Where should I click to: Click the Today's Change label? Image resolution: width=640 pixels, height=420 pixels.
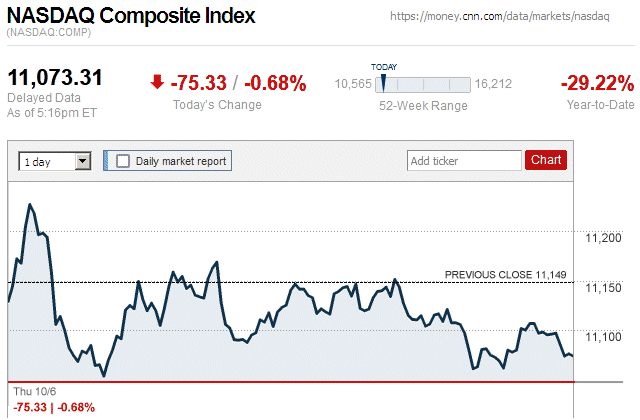(217, 105)
